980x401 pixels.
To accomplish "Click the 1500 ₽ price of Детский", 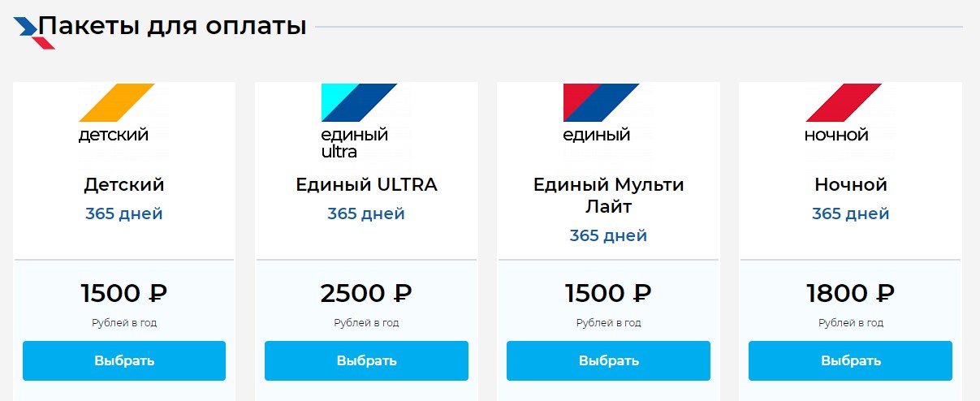I will point(124,293).
